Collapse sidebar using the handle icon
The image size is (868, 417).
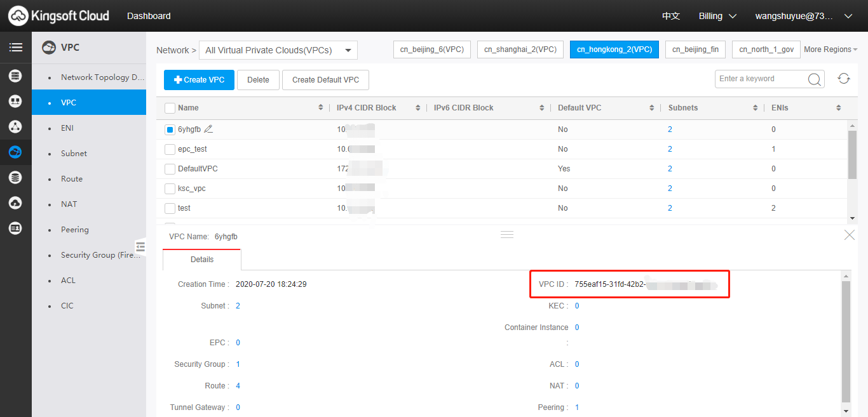(140, 246)
